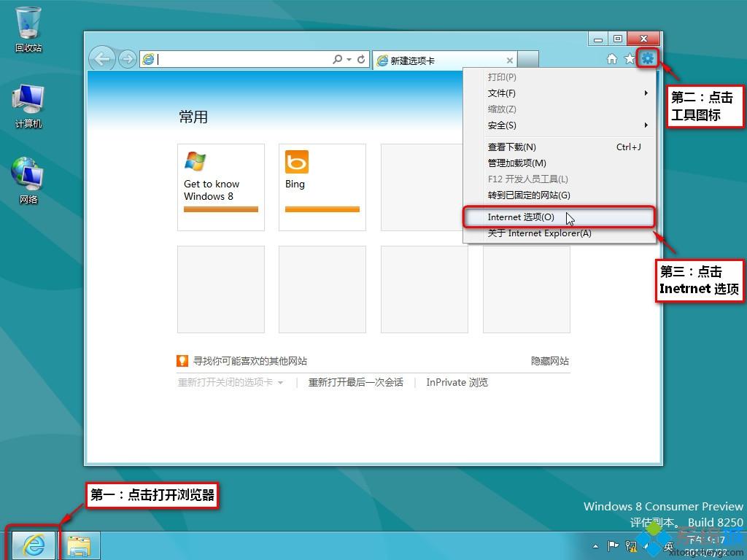The width and height of the screenshot is (747, 560).
Task: Open a new blank tab button
Action: click(x=528, y=60)
